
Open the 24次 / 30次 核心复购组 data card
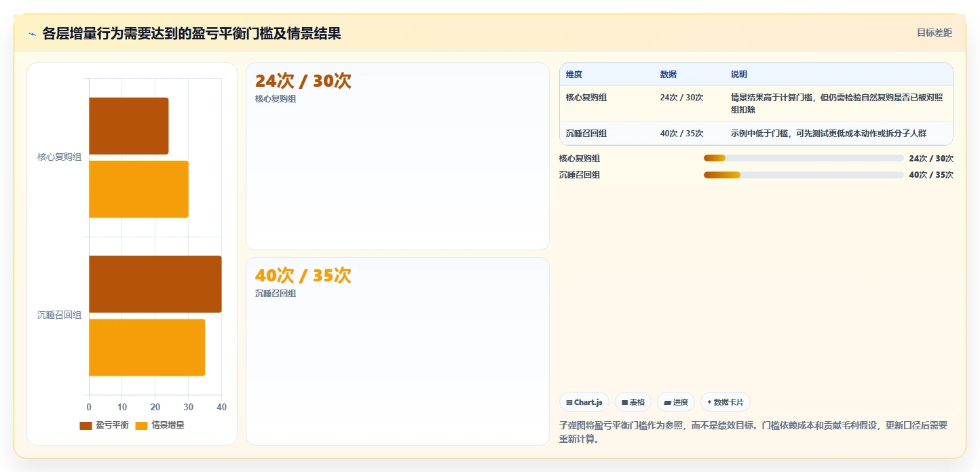coord(397,156)
